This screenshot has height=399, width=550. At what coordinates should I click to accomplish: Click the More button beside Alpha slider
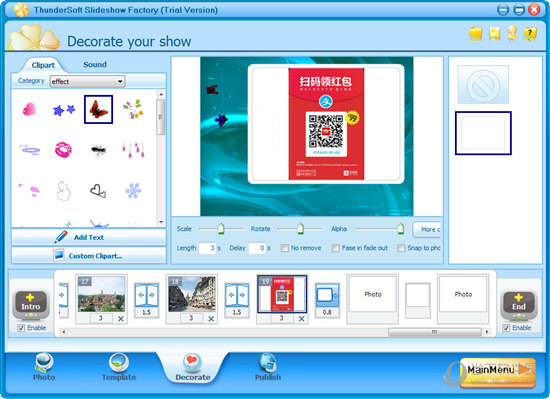tap(427, 229)
